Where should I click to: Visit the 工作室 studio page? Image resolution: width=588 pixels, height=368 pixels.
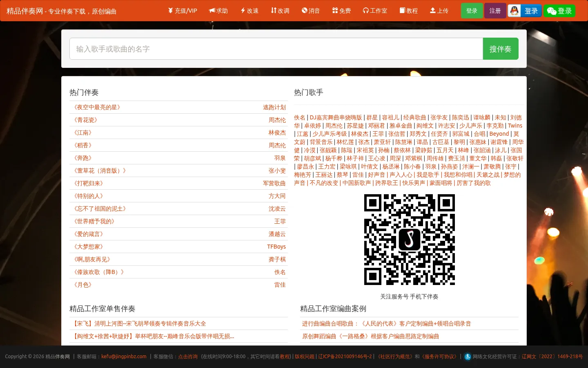(375, 11)
